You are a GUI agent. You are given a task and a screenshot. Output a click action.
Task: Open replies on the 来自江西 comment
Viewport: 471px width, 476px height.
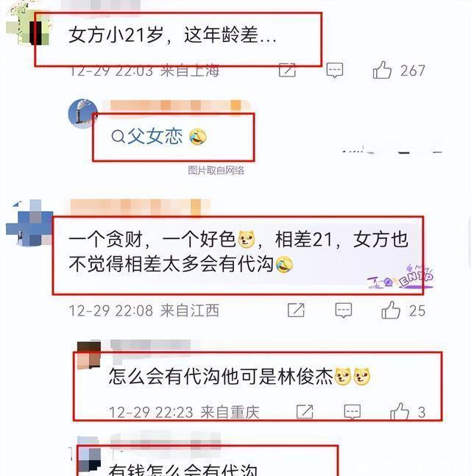[x=344, y=310]
